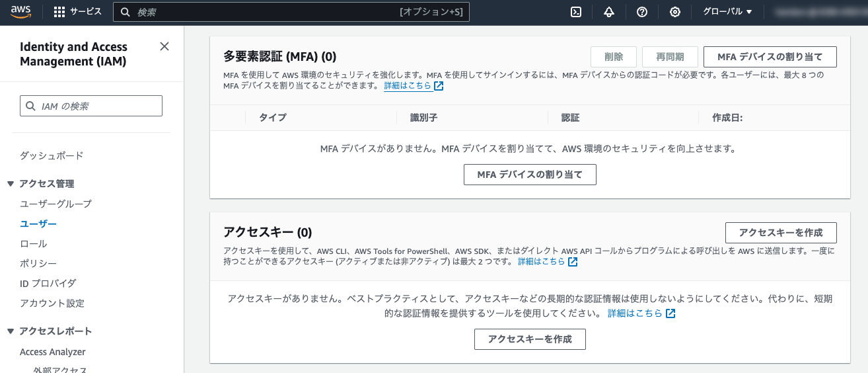Click the サービス label in top bar

[x=86, y=12]
